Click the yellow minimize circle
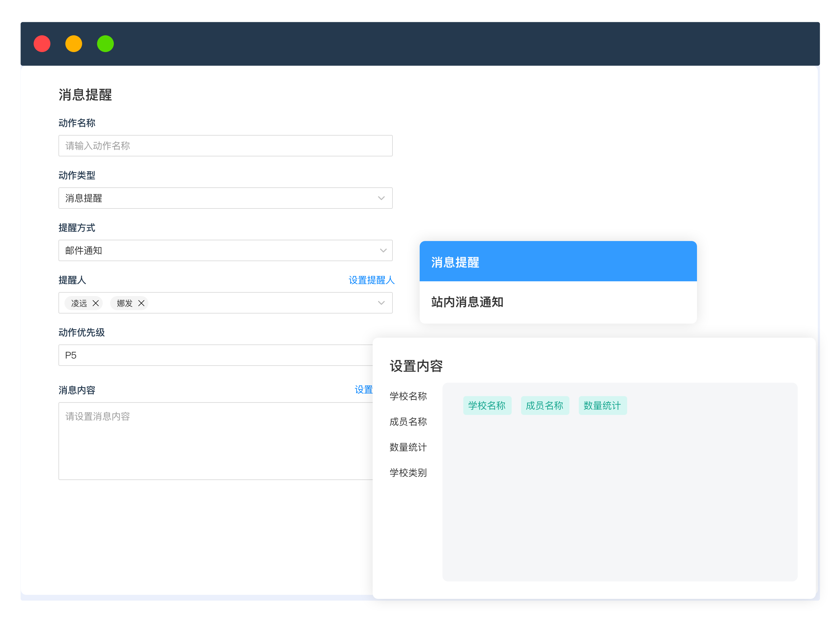 (x=74, y=44)
